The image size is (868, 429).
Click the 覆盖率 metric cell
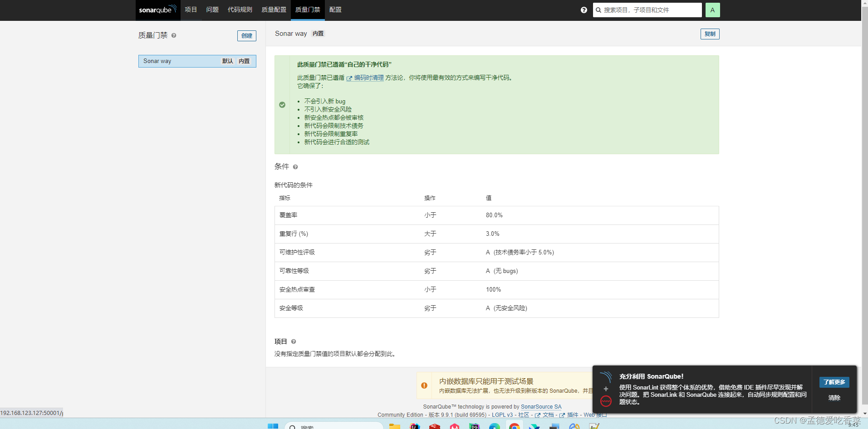tap(289, 215)
